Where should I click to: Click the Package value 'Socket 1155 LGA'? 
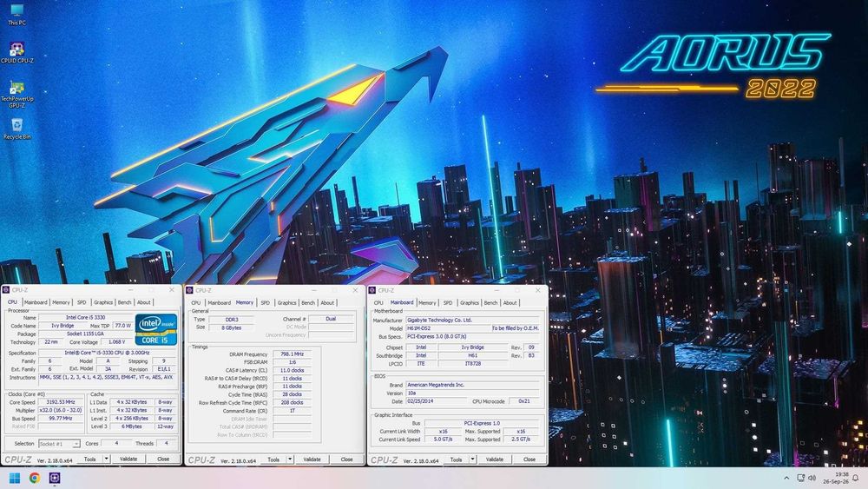86,334
